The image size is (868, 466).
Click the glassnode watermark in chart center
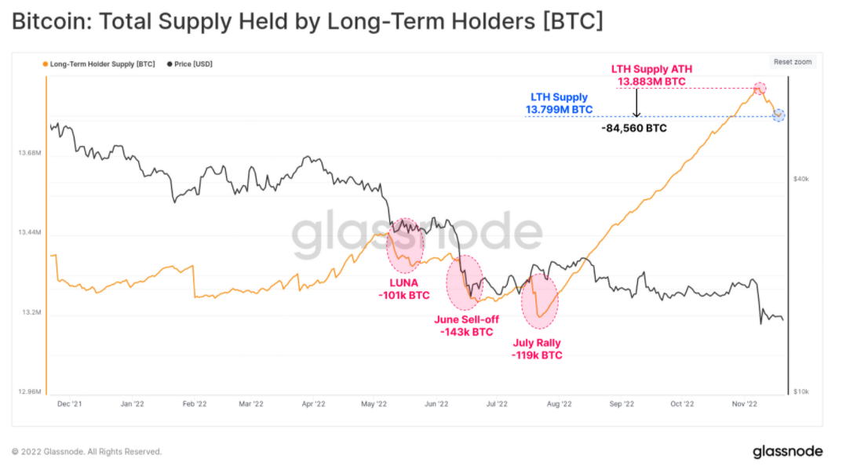(417, 232)
